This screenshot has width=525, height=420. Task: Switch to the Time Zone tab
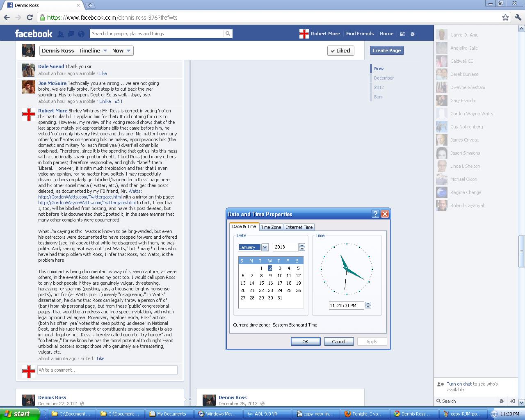point(271,227)
